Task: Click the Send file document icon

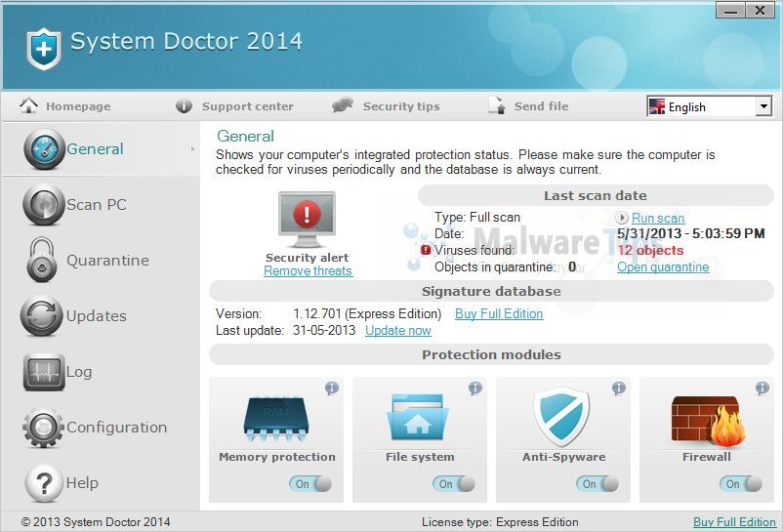Action: pyautogui.click(x=497, y=105)
